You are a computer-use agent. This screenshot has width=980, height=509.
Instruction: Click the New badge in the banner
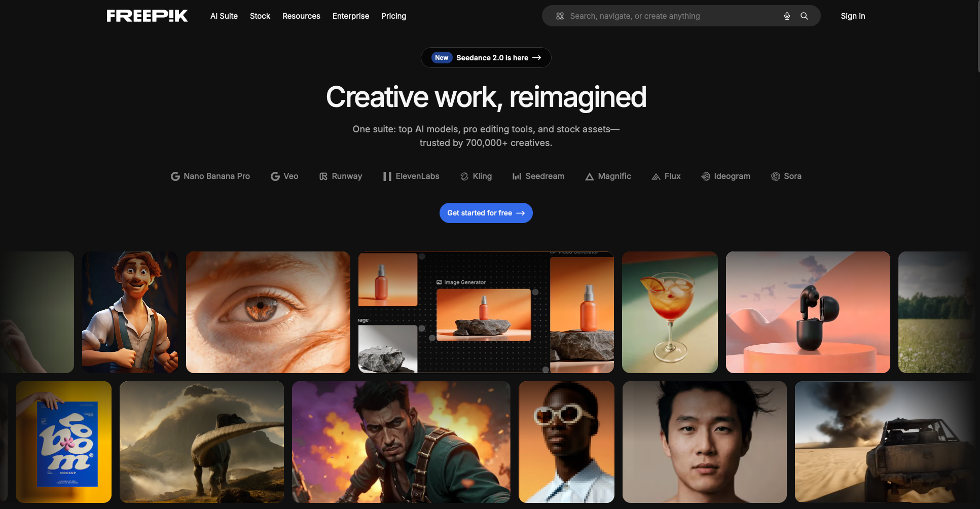[x=442, y=58]
